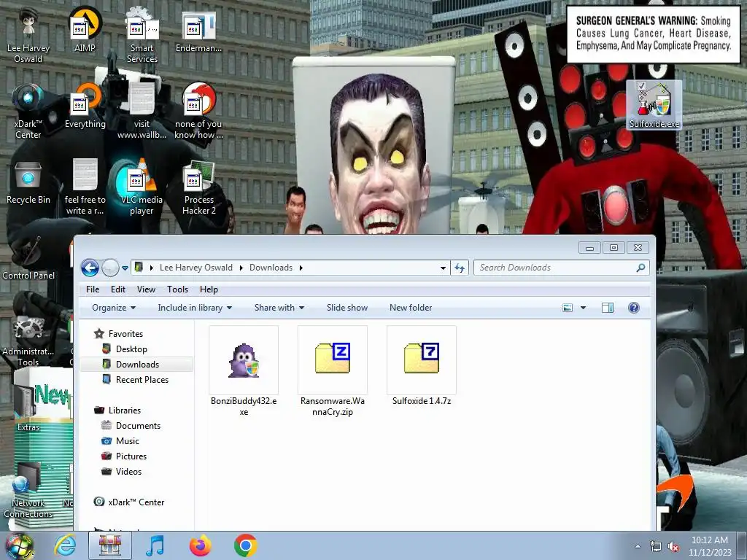Select xDark Center in navigation pane

(x=136, y=502)
